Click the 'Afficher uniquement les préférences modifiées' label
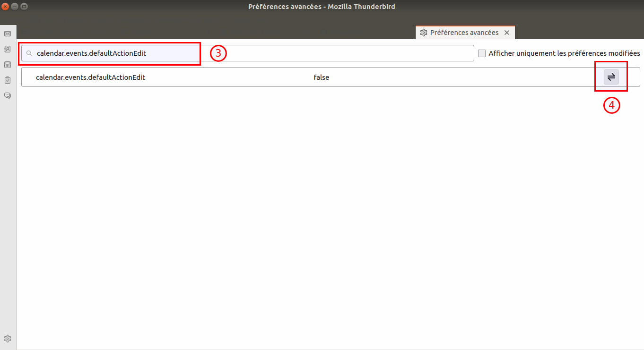This screenshot has height=350, width=644. click(564, 53)
